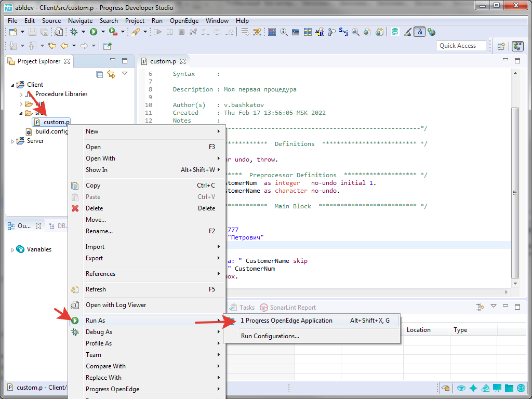The image size is (532, 399).
Task: Click the database cylinder toolbar icon
Action: click(395, 32)
